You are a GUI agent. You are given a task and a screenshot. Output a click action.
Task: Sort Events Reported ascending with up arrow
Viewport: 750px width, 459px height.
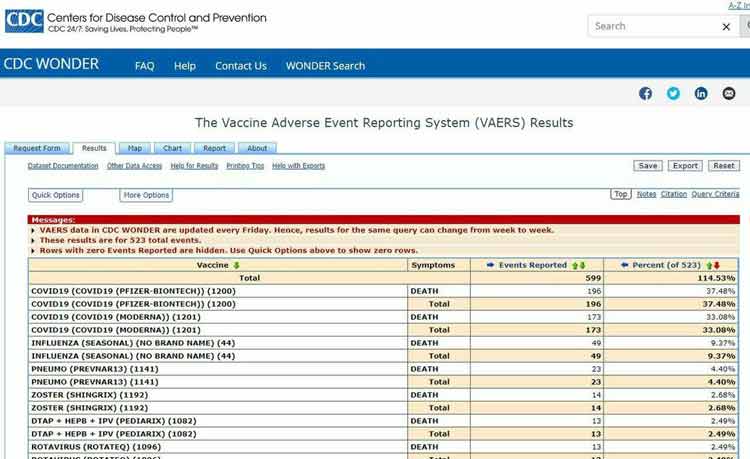click(575, 265)
